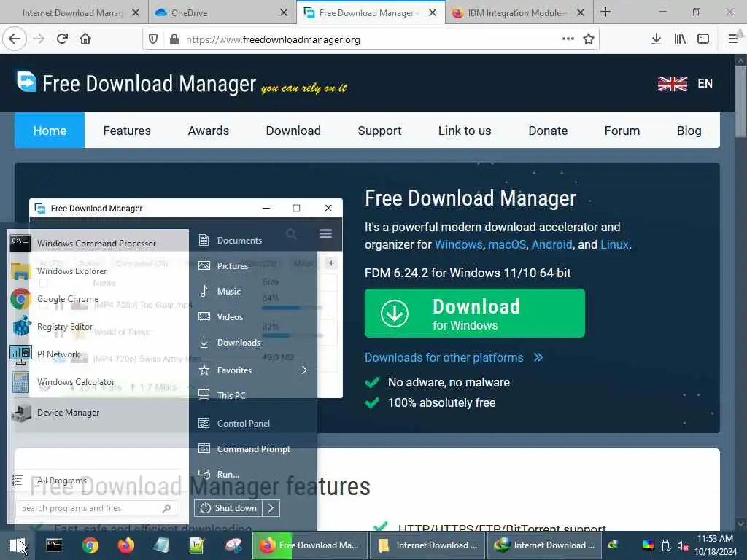Open the Firefox hamburger menu
Screen dimensions: 747x560
click(x=733, y=39)
